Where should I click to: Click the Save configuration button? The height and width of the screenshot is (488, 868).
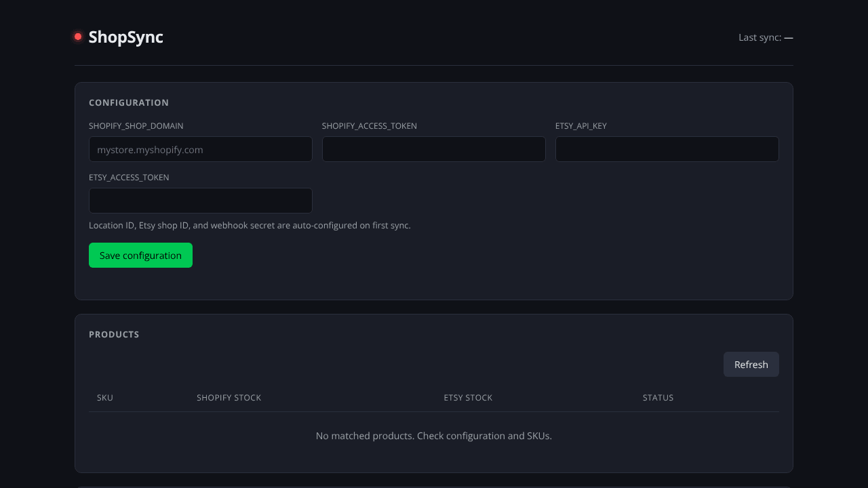click(x=140, y=256)
